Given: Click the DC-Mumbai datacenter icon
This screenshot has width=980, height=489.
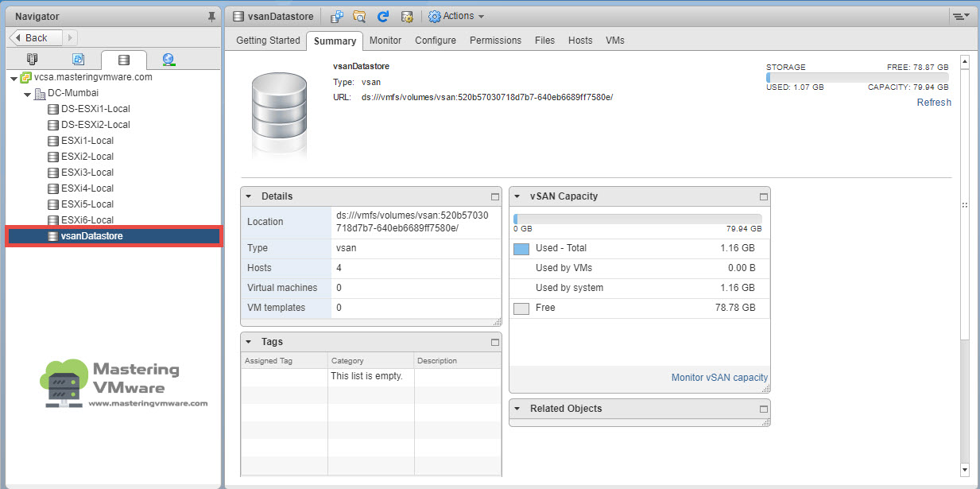Looking at the screenshot, I should tap(40, 94).
